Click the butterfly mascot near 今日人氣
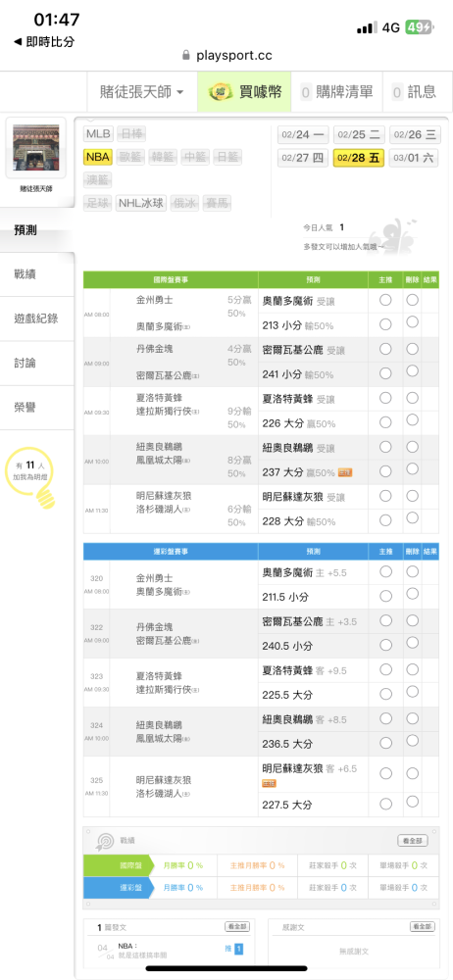Screen dimensions: 453x980 tap(395, 233)
